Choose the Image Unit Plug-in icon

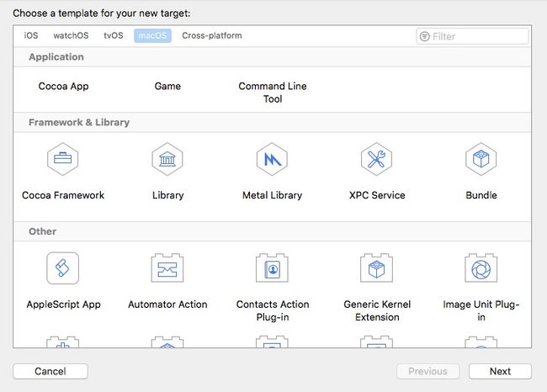coord(481,268)
